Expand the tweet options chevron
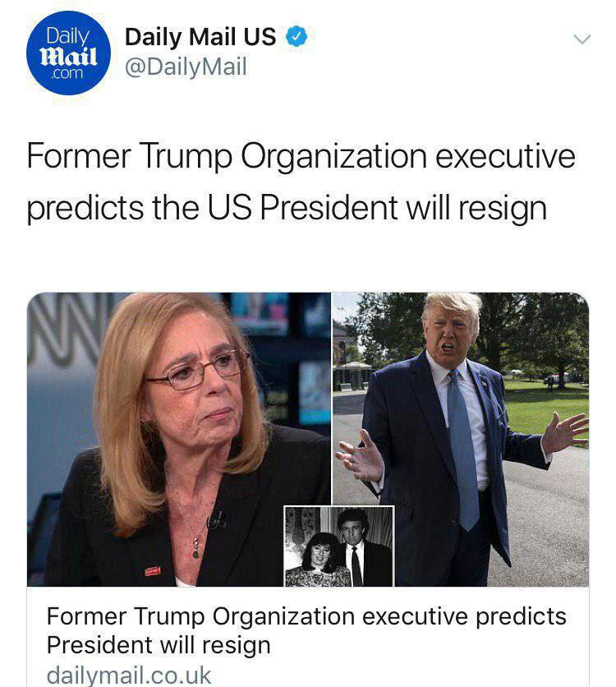616x687 pixels. 582,39
